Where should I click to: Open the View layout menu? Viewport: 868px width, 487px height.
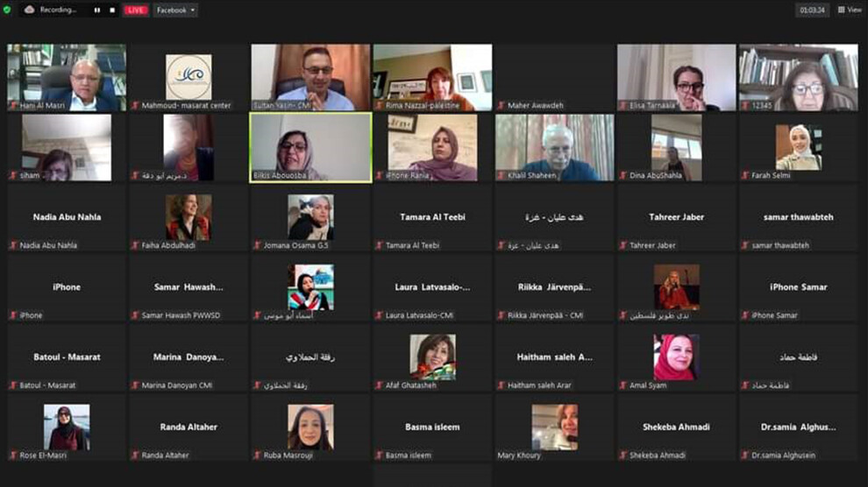850,10
